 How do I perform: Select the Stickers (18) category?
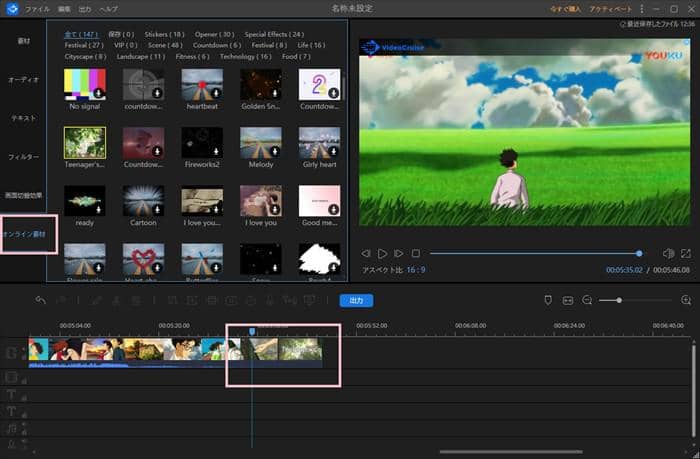click(164, 34)
